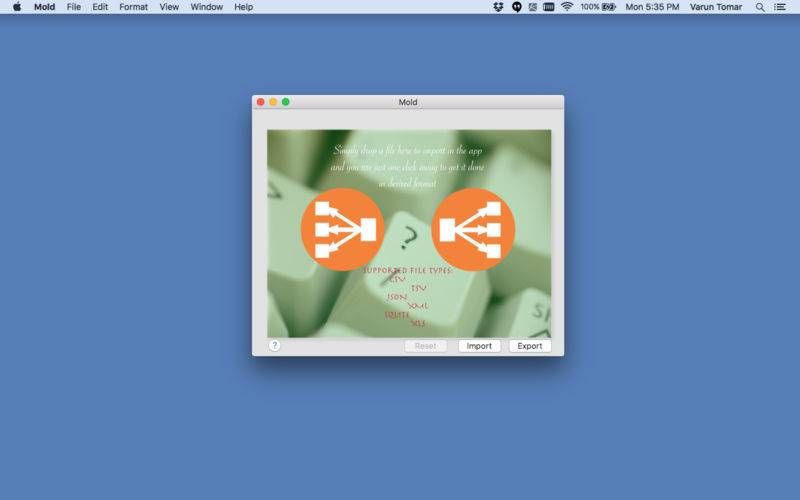Open the Window menu
The image size is (800, 500).
pyautogui.click(x=207, y=7)
